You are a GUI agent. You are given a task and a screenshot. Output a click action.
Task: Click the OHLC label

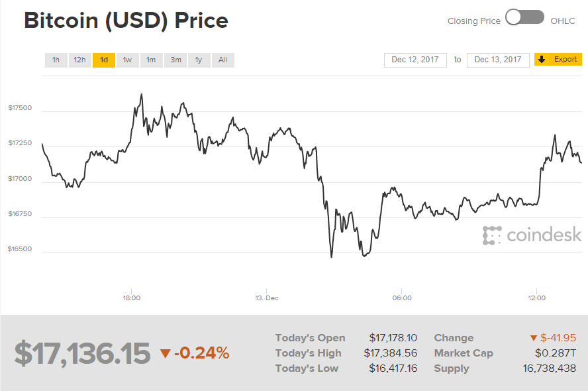pos(563,21)
